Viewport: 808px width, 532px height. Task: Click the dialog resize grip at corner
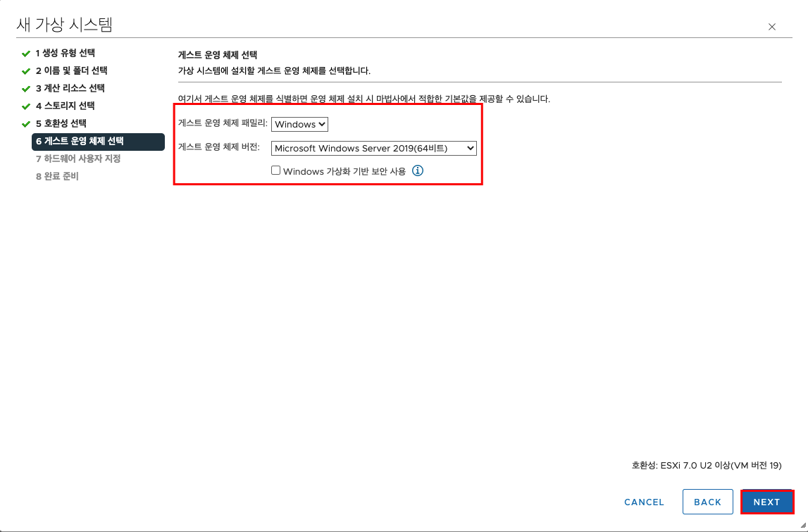click(803, 525)
